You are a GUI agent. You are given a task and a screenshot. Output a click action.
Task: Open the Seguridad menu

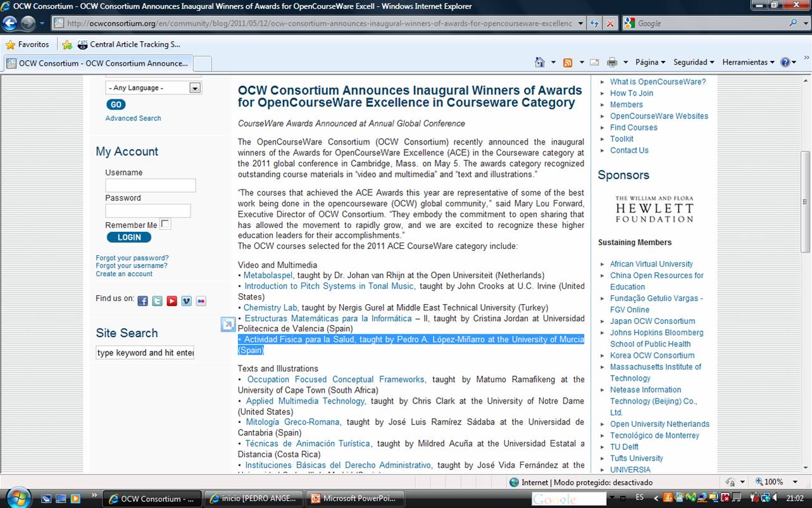pyautogui.click(x=694, y=62)
